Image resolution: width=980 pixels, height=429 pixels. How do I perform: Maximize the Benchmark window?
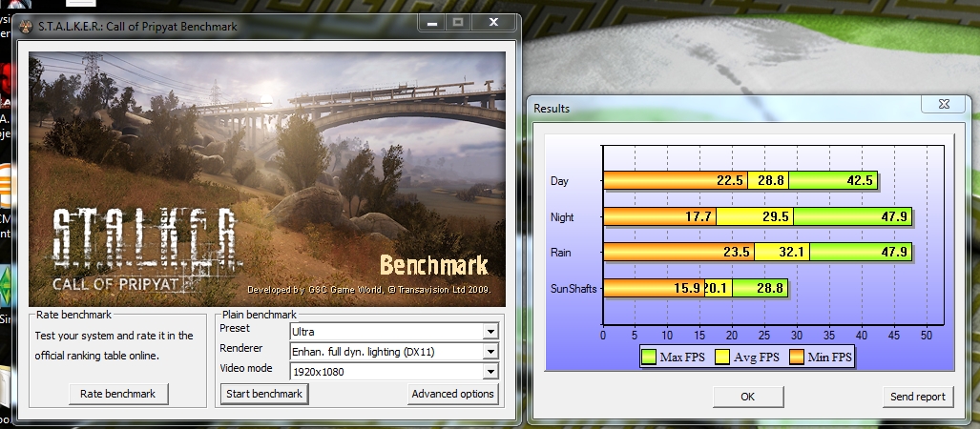point(457,21)
